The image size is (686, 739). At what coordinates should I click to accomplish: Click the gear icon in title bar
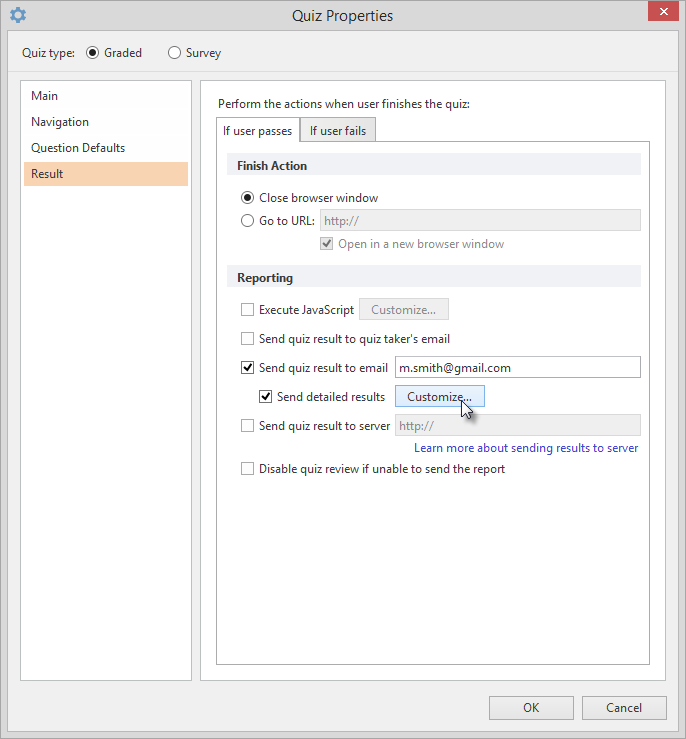pos(18,15)
